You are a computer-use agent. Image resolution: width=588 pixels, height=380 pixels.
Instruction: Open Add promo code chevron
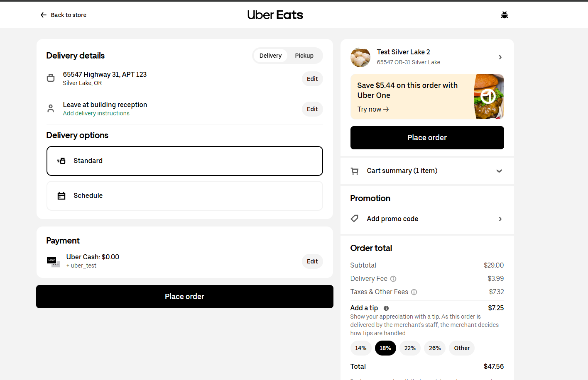coord(500,219)
